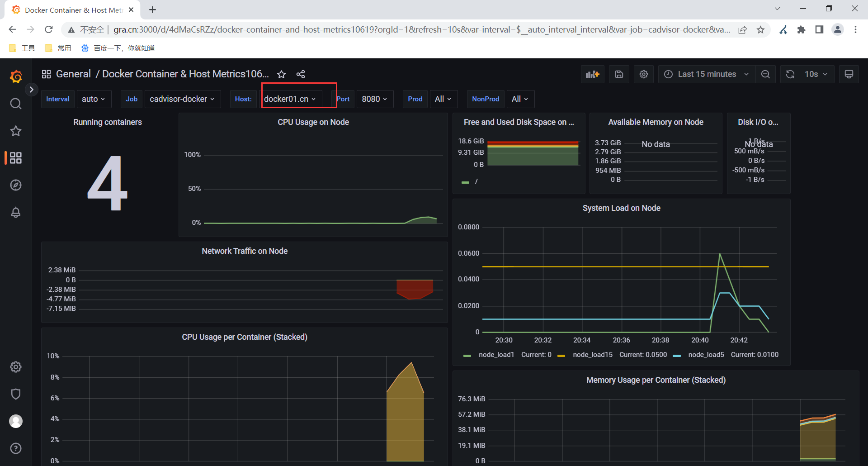Open the Job cadvisor-docker dropdown
This screenshot has height=466, width=868.
click(182, 99)
